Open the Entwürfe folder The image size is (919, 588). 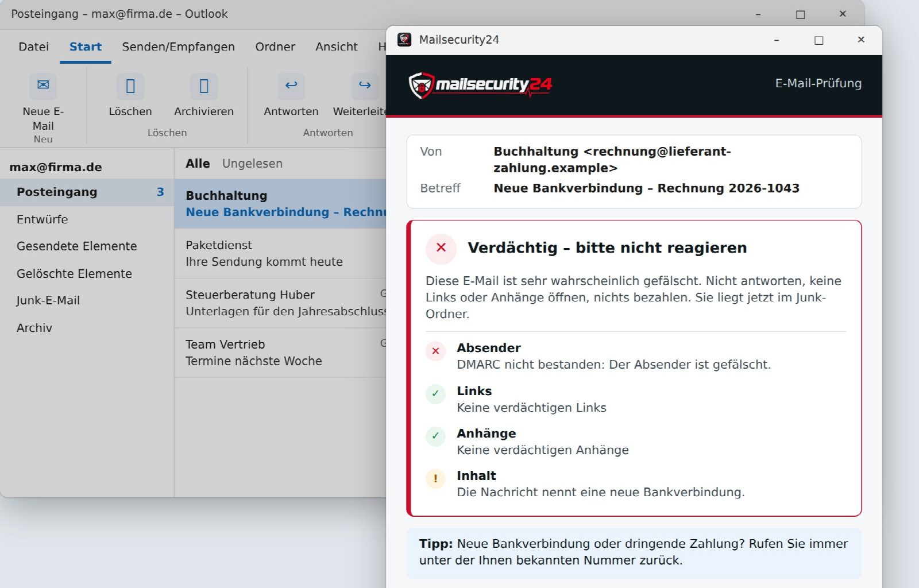click(87, 219)
